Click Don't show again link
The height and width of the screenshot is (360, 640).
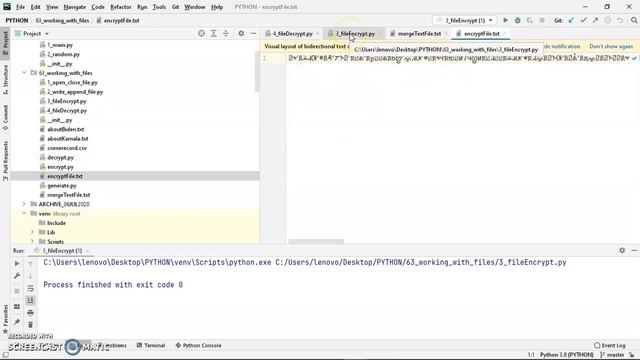tap(611, 47)
